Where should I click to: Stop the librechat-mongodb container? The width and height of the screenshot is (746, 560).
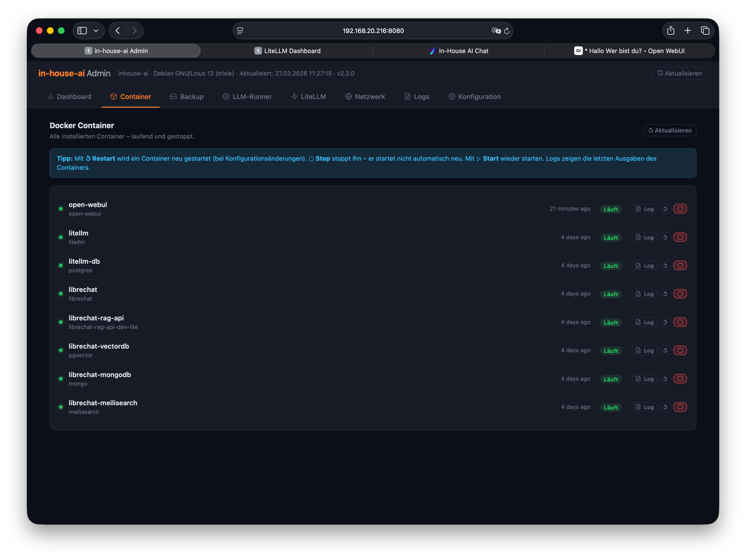[x=680, y=379]
